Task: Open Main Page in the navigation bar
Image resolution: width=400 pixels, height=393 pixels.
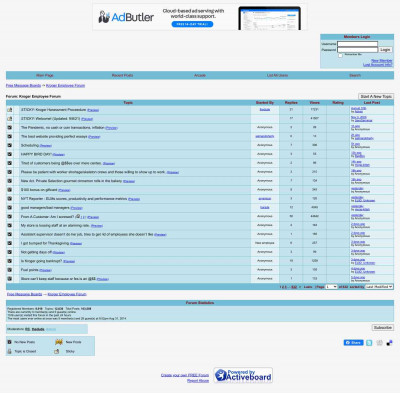Action: click(45, 75)
